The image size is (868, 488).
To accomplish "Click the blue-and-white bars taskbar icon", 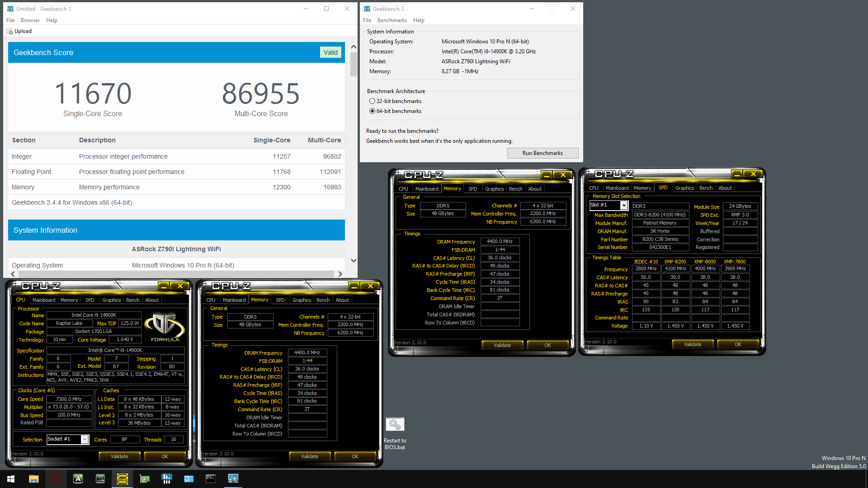I will tap(167, 479).
